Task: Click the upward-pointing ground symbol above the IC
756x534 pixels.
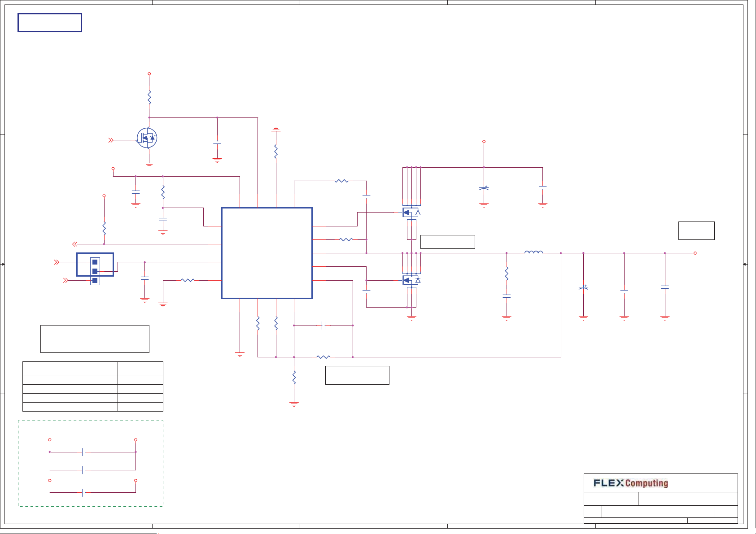Action: 276,130
